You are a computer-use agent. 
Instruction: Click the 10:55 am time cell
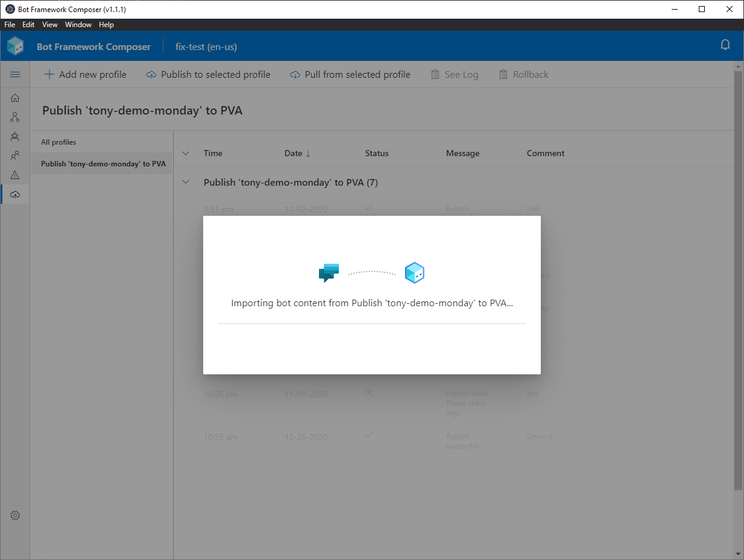coord(221,436)
